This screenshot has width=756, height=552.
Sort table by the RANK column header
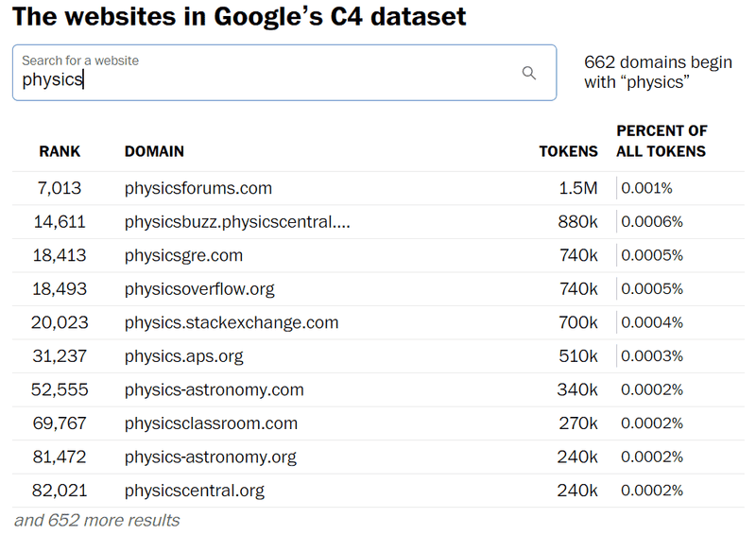[x=60, y=151]
